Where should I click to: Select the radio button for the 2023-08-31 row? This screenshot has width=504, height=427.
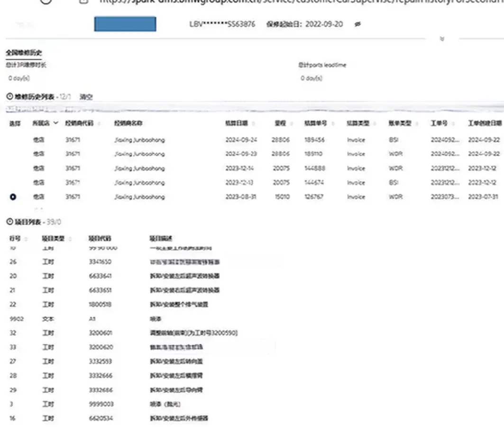pos(13,197)
